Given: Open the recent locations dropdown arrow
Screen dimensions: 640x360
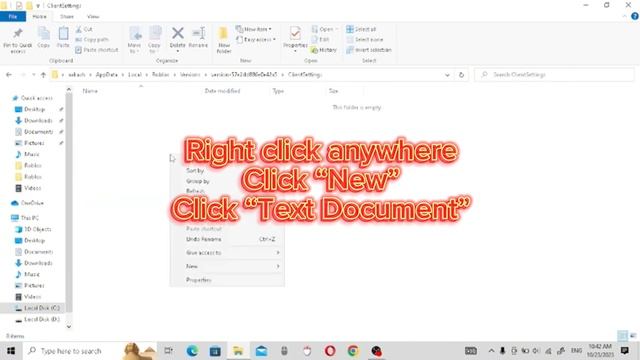Looking at the screenshot, I should click(x=33, y=75).
